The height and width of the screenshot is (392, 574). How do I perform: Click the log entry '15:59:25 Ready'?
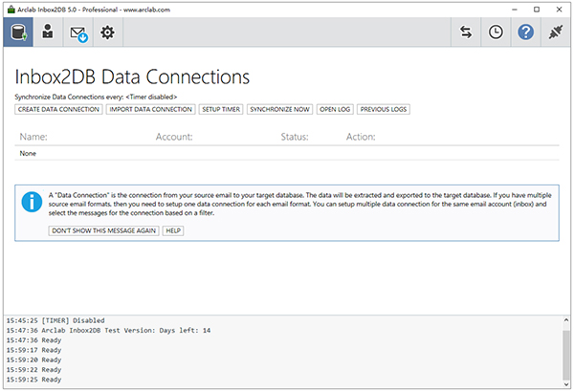click(x=33, y=380)
